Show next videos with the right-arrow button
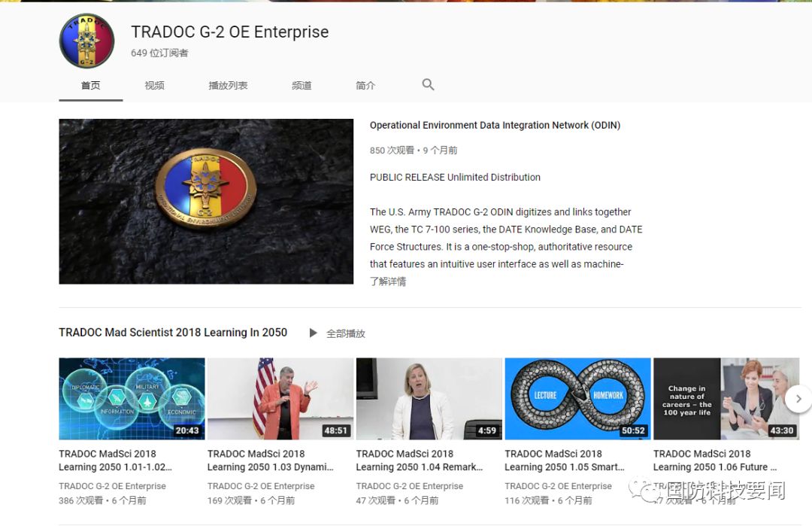The height and width of the screenshot is (526, 812). (798, 399)
